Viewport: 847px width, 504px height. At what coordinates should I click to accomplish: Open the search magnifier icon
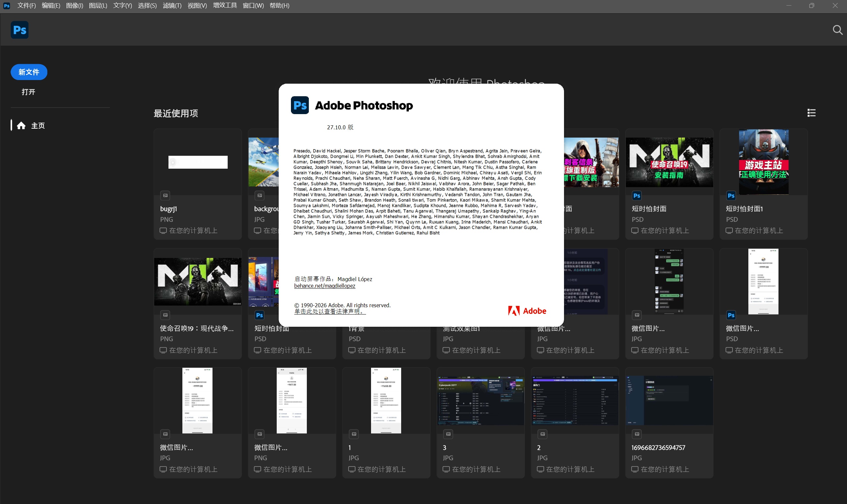click(x=837, y=30)
